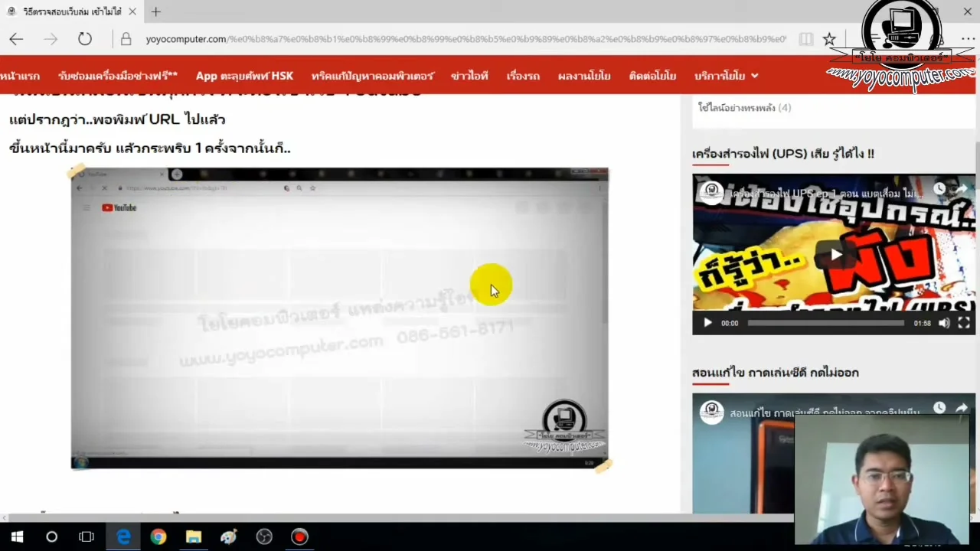
Task: Seek in the UPS video progress bar
Action: tap(826, 323)
